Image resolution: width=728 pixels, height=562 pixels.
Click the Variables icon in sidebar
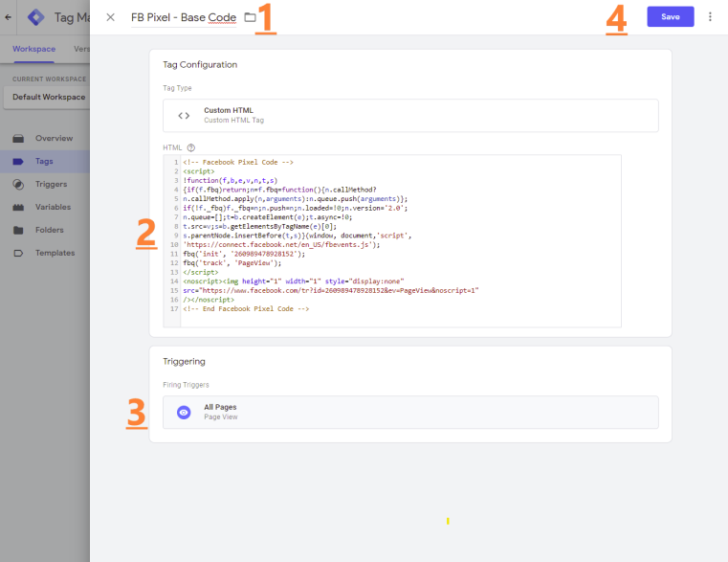[x=18, y=208]
